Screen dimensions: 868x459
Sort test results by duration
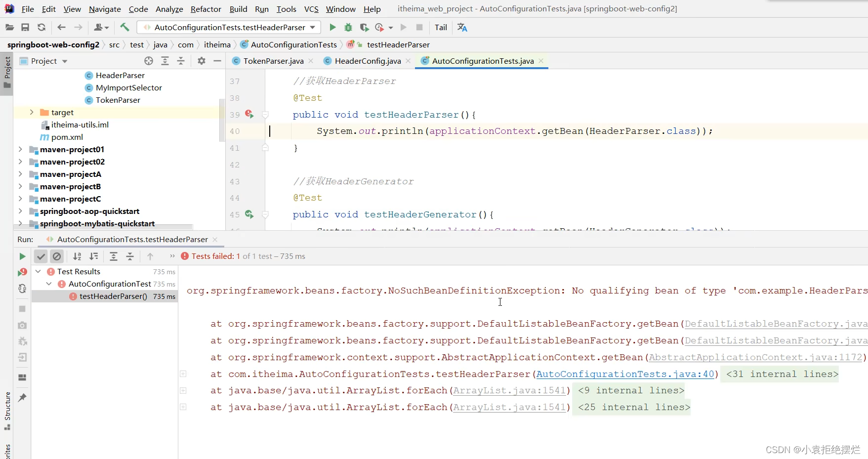(x=93, y=256)
